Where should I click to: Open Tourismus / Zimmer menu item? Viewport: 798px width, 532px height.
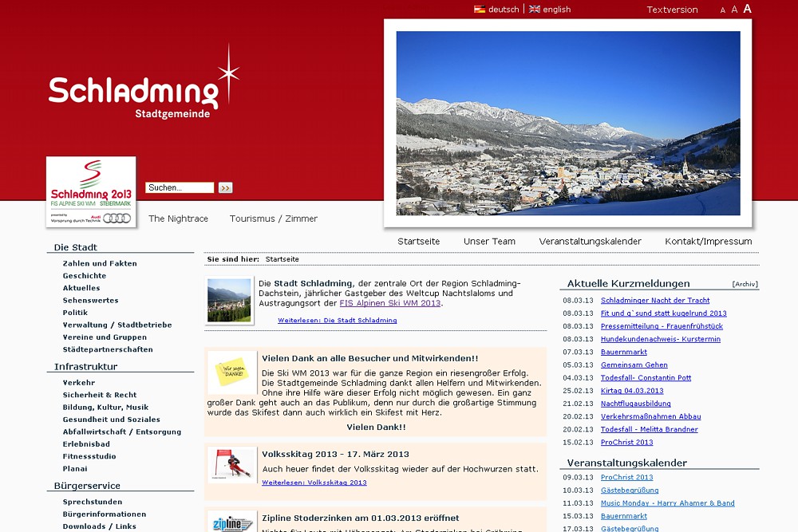273,219
